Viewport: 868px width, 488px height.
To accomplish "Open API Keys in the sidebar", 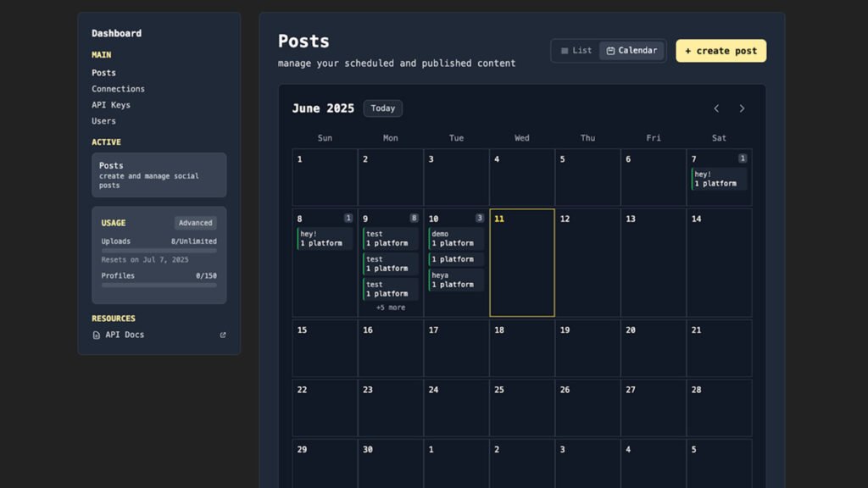I will 111,105.
